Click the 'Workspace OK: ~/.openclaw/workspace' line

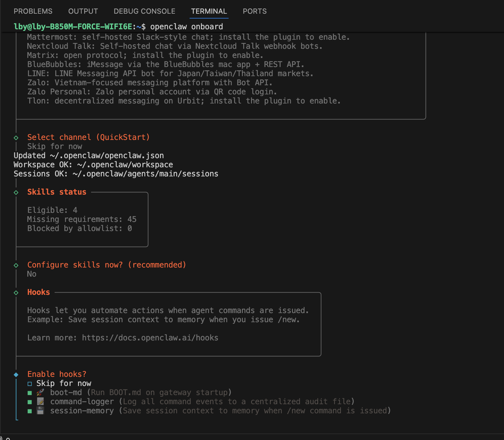tap(93, 165)
